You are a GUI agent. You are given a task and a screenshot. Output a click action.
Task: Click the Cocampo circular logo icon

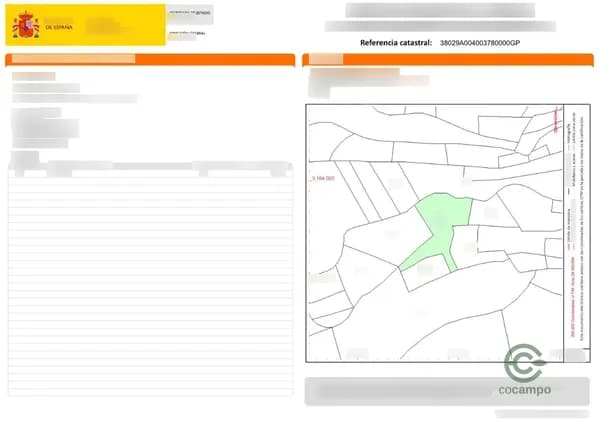tap(525, 362)
